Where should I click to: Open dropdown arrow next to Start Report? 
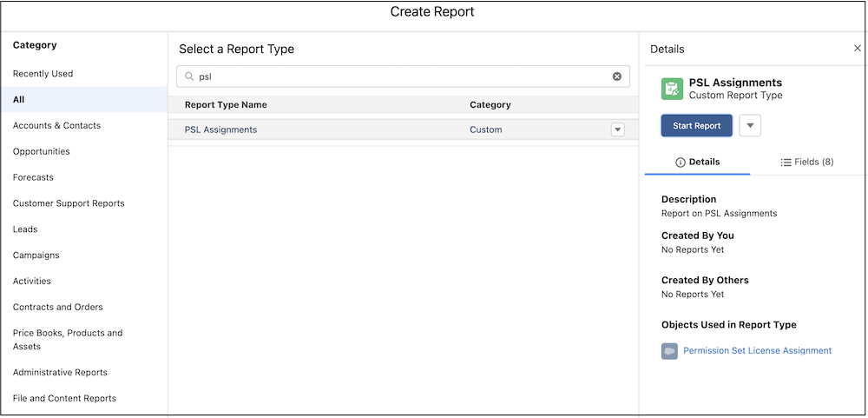[750, 126]
